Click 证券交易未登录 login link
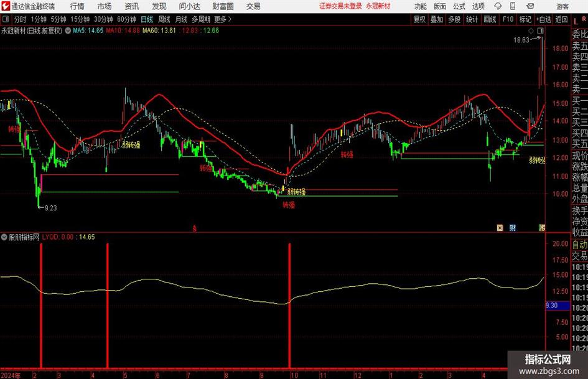 (341, 6)
